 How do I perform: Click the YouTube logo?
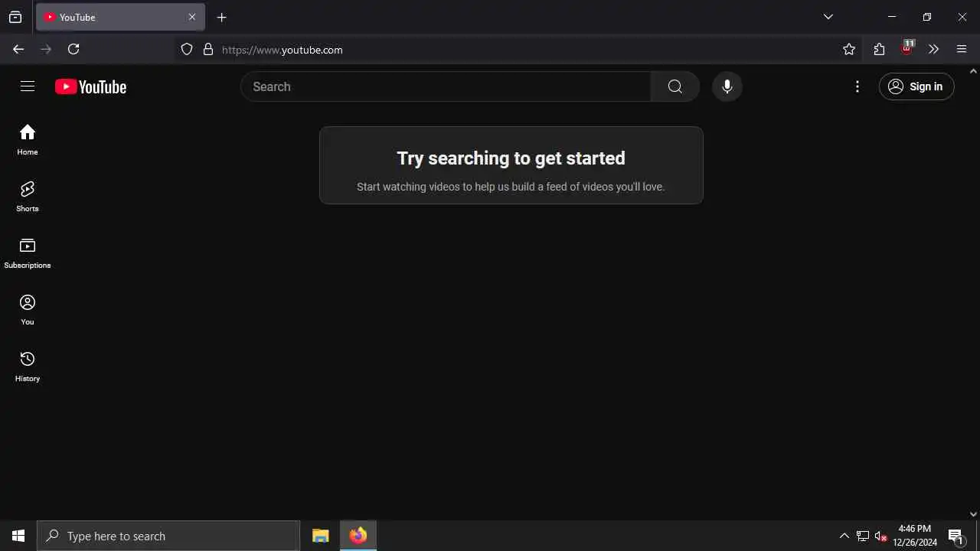click(90, 86)
